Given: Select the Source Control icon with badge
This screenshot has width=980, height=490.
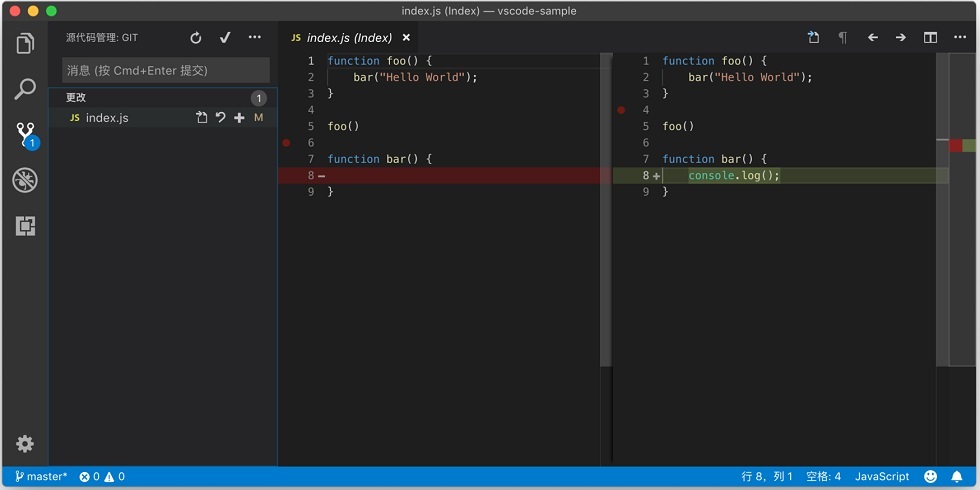Looking at the screenshot, I should [x=26, y=135].
